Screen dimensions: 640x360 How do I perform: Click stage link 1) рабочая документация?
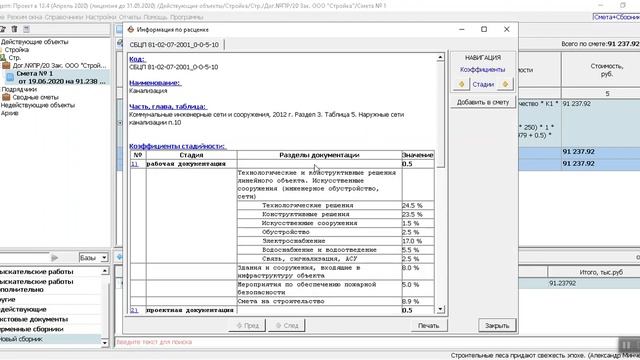[x=134, y=164]
